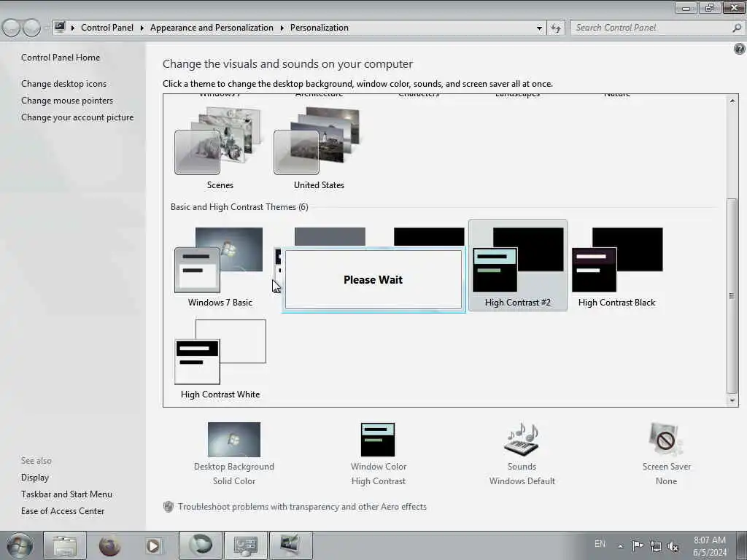Click the network tray icon
Image resolution: width=747 pixels, height=560 pixels.
click(656, 546)
